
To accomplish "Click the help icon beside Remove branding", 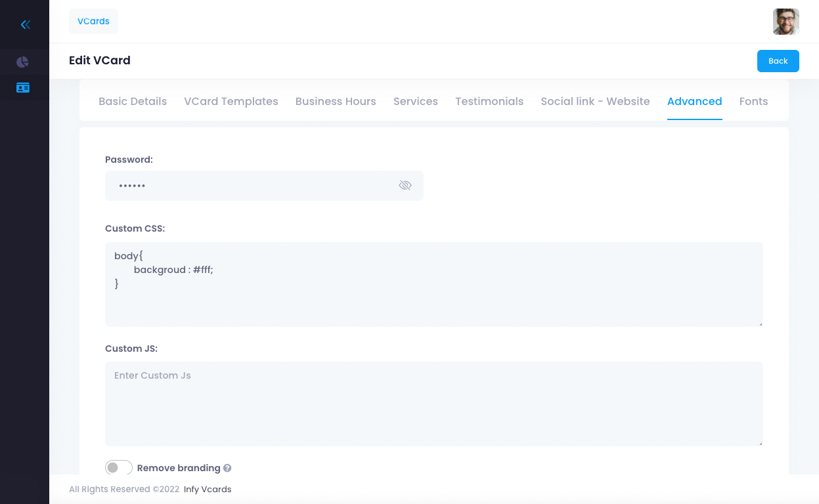I will pos(227,469).
